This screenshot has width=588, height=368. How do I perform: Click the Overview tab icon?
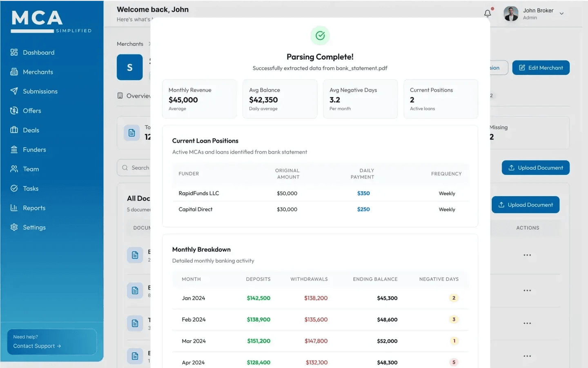click(120, 96)
